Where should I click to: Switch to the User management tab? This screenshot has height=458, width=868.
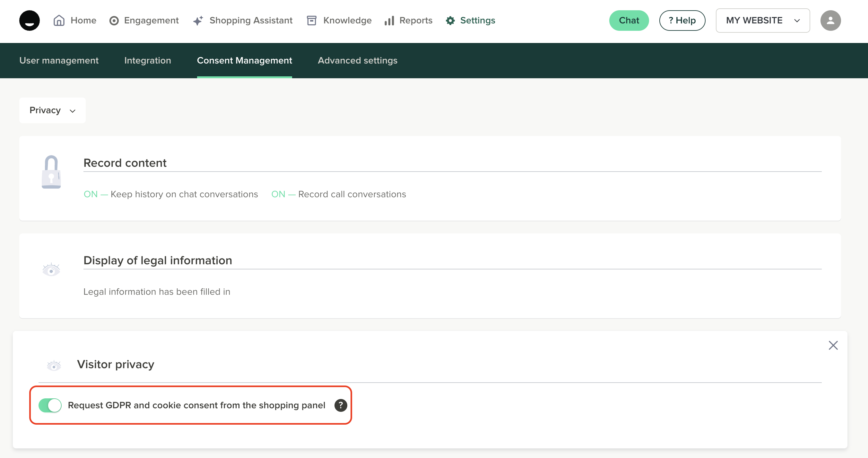tap(59, 61)
